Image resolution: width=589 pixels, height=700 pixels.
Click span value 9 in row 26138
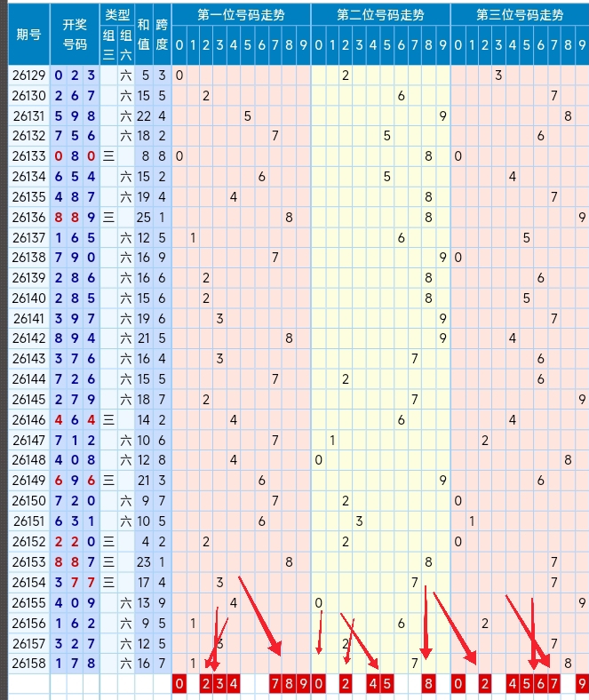[162, 258]
